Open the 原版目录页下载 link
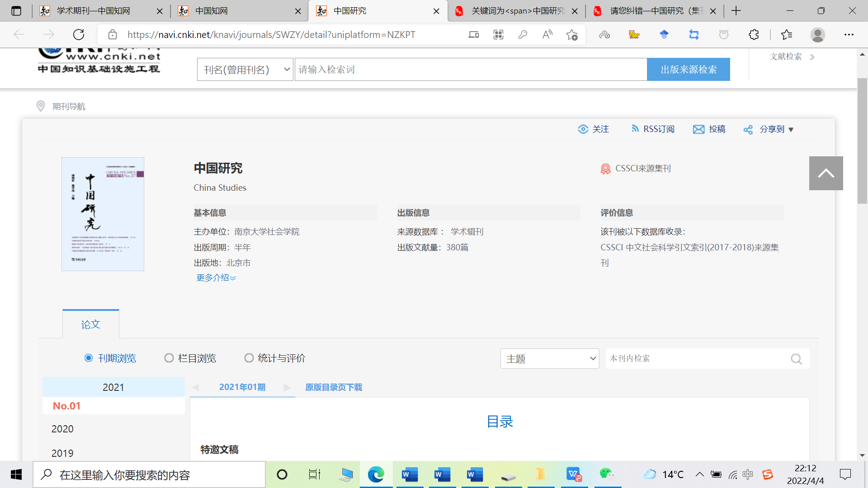Viewport: 868px width, 488px height. pyautogui.click(x=334, y=387)
